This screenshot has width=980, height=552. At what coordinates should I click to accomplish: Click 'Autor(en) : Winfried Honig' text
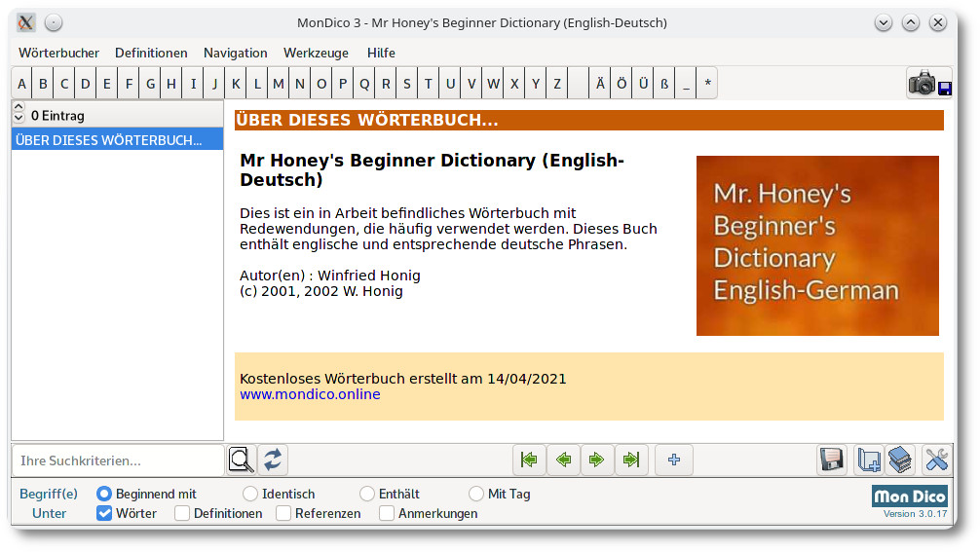(x=330, y=276)
